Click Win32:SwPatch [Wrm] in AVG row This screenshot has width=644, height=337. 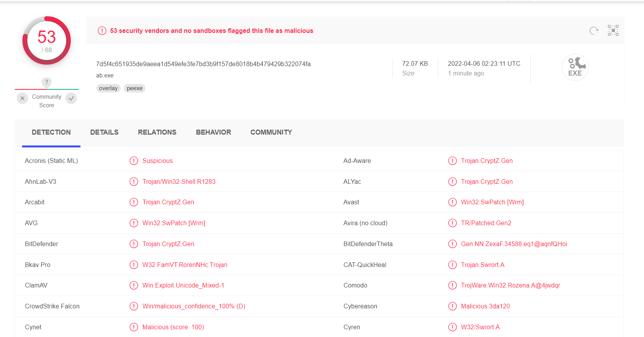[x=174, y=223]
